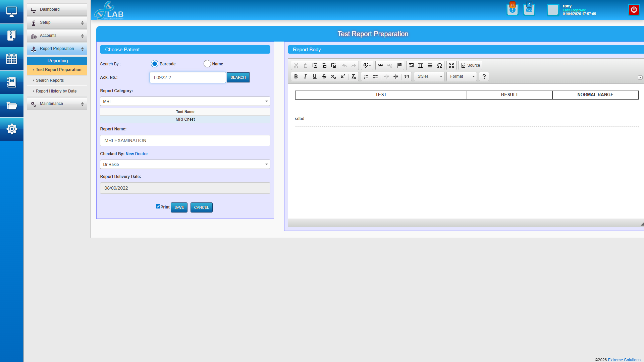The height and width of the screenshot is (362, 644).
Task: Open the Checked By doctor dropdown
Action: [185, 165]
